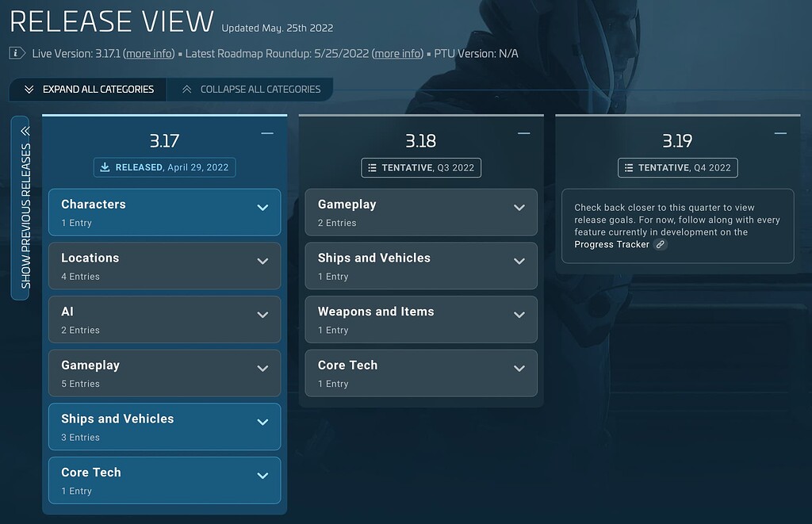Screen dimensions: 812x524
Task: Click the download icon on the Released badge
Action: point(105,167)
